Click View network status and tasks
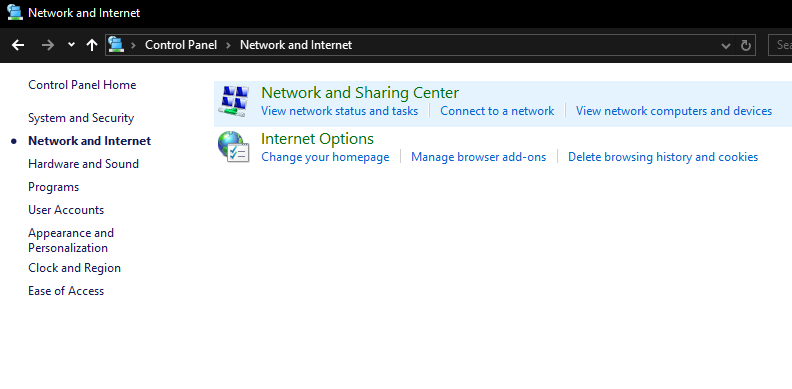792x389 pixels. (x=339, y=111)
